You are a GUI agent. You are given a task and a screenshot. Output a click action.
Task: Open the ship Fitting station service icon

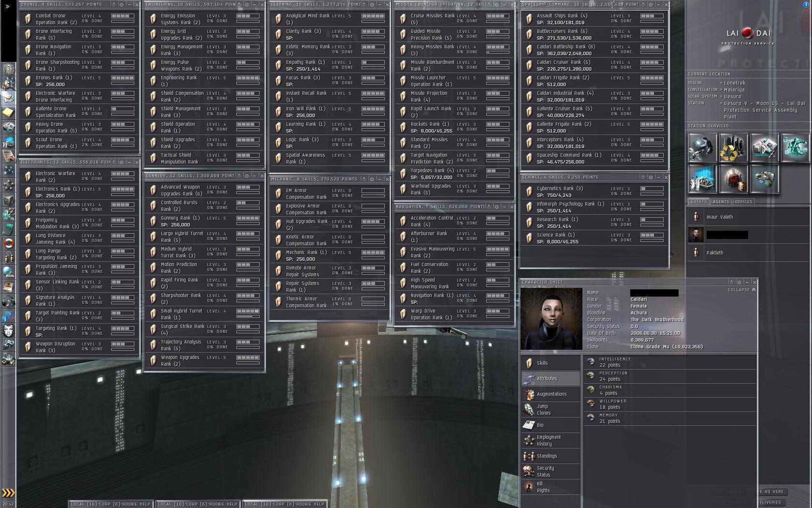coord(764,179)
